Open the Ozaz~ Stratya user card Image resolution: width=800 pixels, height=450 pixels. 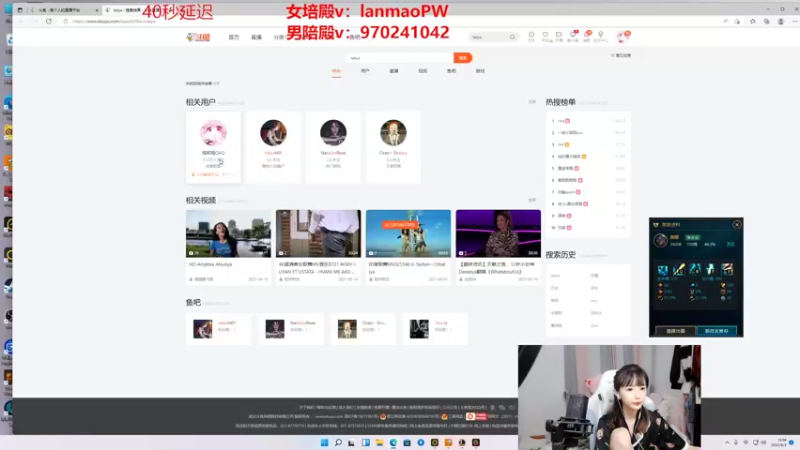pos(393,147)
